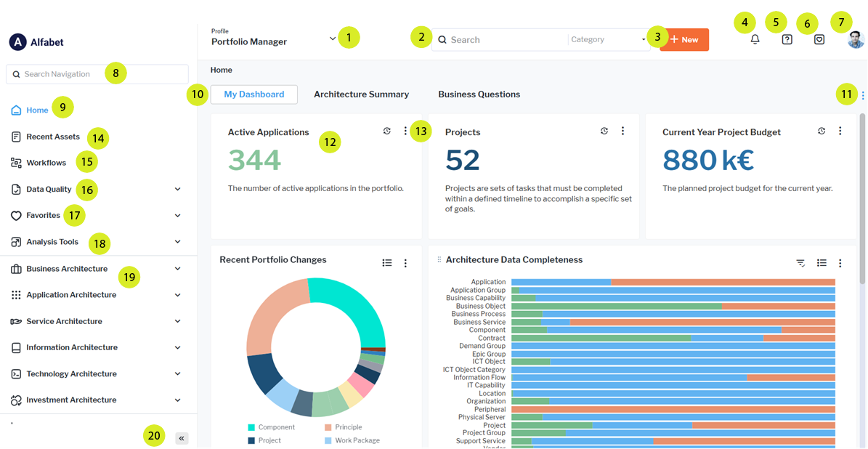Collapse the left navigation sidebar

[x=182, y=438]
